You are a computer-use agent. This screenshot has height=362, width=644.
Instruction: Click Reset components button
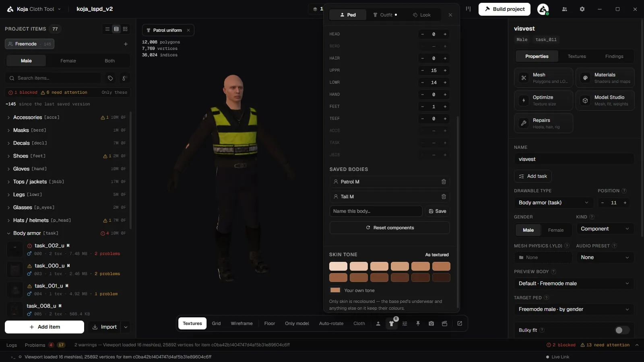click(390, 228)
